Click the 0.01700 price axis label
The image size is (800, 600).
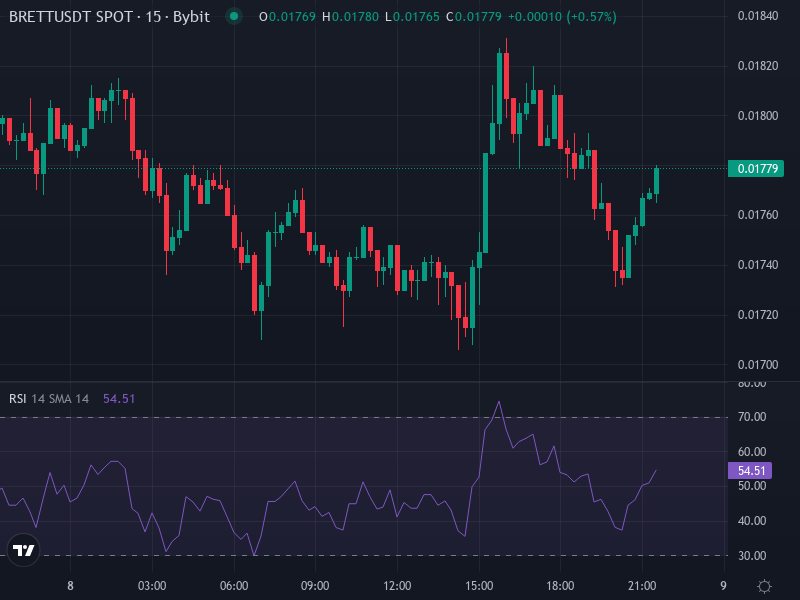pyautogui.click(x=757, y=365)
